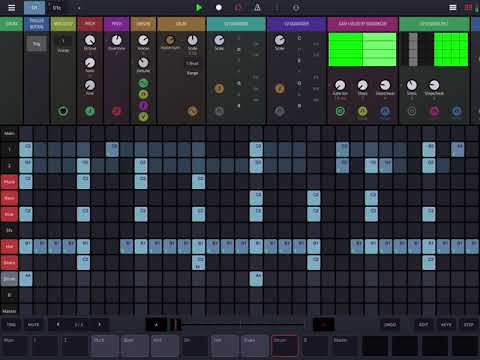Toggle the first step of the Hat track
The width and height of the screenshot is (480, 360).
26,247
